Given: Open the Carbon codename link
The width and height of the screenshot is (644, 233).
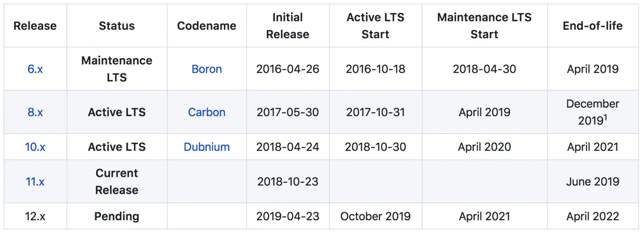Looking at the screenshot, I should [x=206, y=113].
